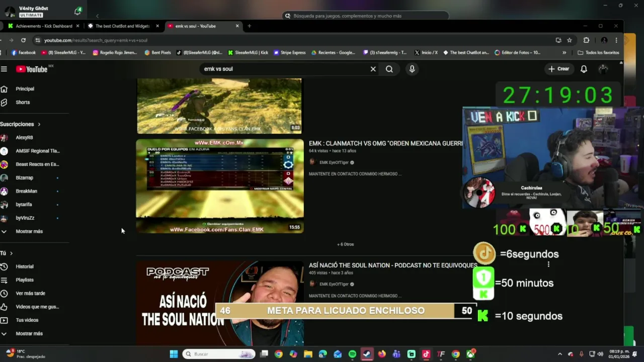Click the address bar URL
The height and width of the screenshot is (362, 644).
tap(96, 40)
